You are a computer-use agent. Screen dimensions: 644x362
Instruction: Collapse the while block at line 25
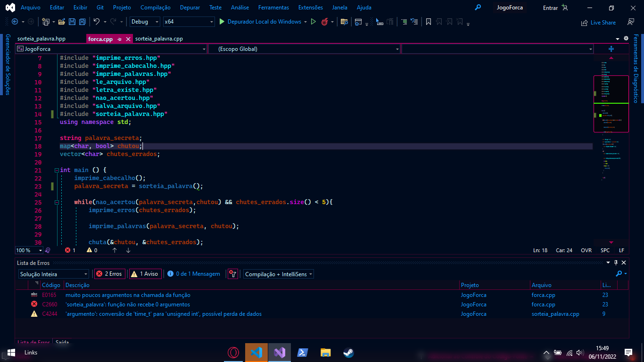[57, 202]
